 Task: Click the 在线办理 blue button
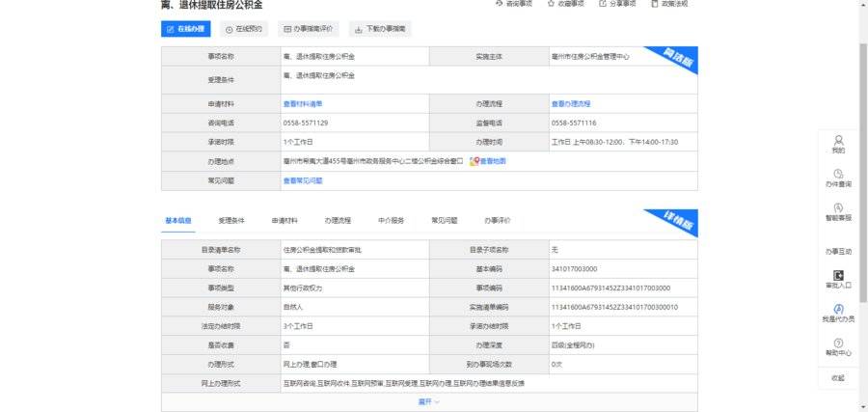185,29
